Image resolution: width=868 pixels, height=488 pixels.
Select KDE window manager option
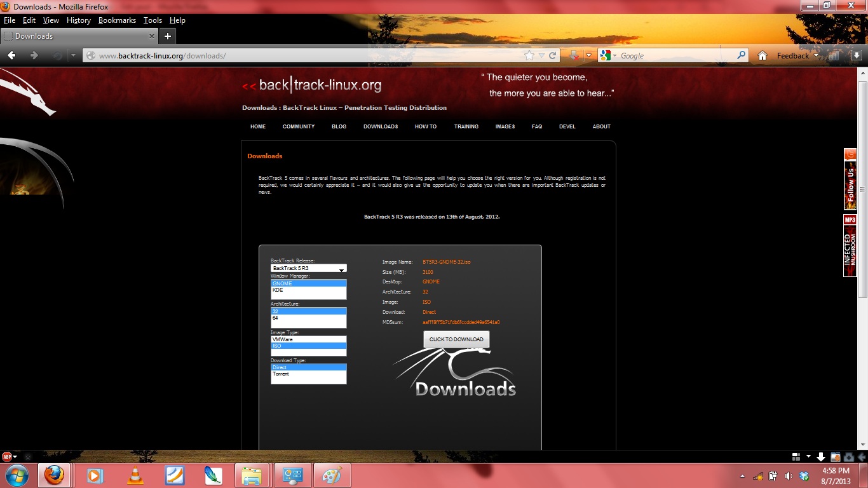pyautogui.click(x=309, y=290)
